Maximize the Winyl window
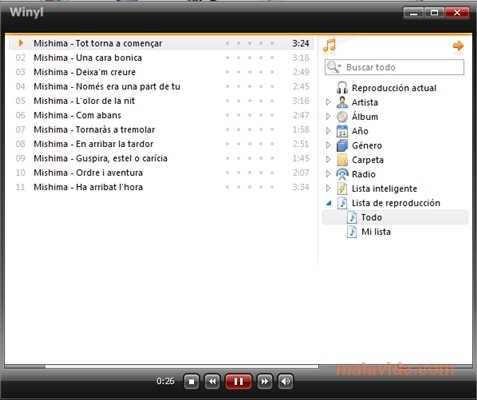Image resolution: width=477 pixels, height=400 pixels. click(x=434, y=13)
